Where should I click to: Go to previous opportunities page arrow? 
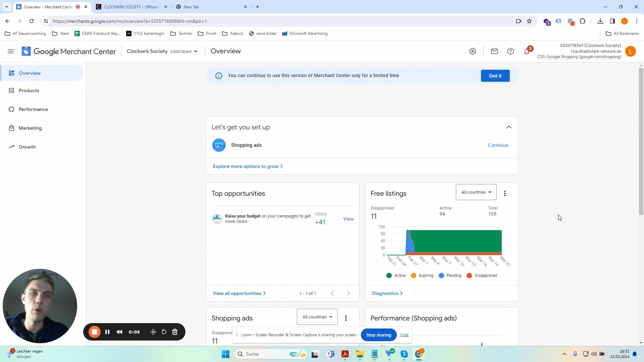click(x=332, y=293)
